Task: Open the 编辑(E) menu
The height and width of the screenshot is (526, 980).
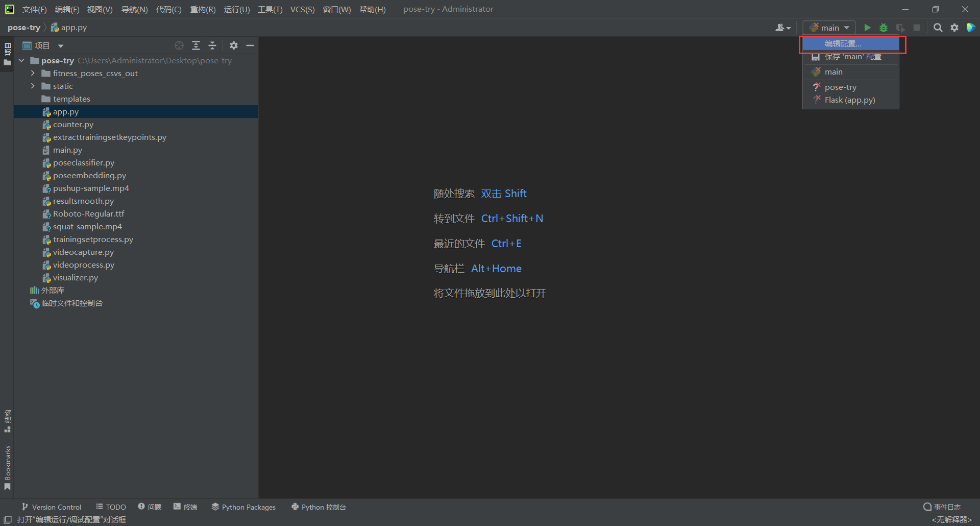Action: click(x=67, y=9)
